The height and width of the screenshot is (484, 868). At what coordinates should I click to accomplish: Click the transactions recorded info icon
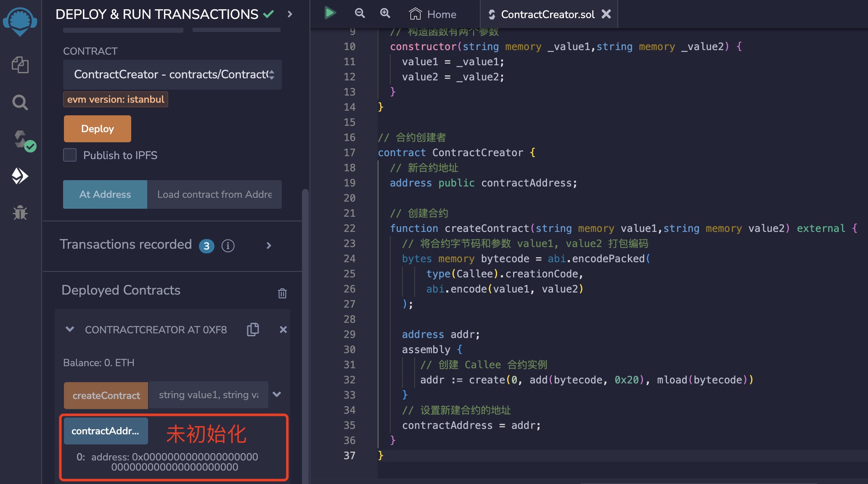(x=228, y=246)
